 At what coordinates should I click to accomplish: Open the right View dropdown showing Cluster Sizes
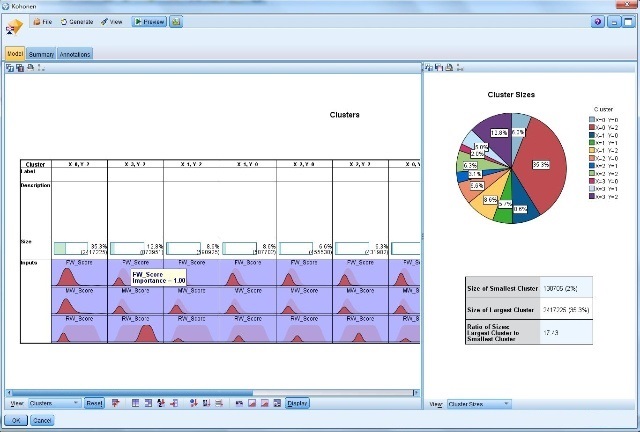tap(479, 403)
